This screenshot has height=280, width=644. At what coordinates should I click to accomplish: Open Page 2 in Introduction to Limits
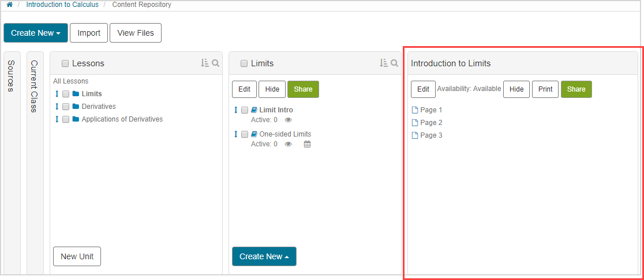tap(430, 123)
